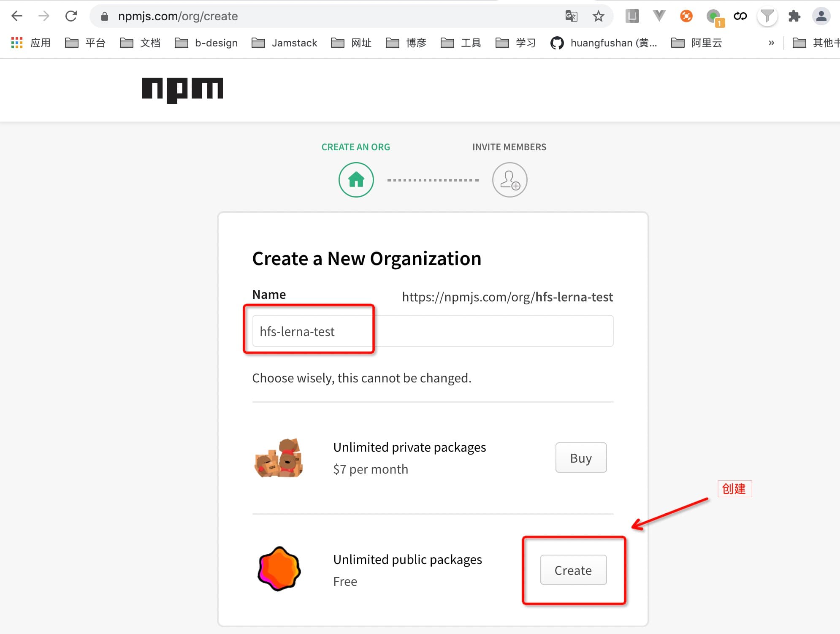Open the Chrome profile avatar

(821, 16)
